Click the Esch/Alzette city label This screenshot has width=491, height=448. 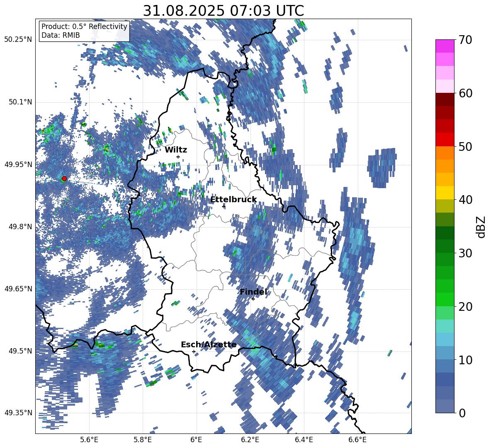(x=209, y=344)
